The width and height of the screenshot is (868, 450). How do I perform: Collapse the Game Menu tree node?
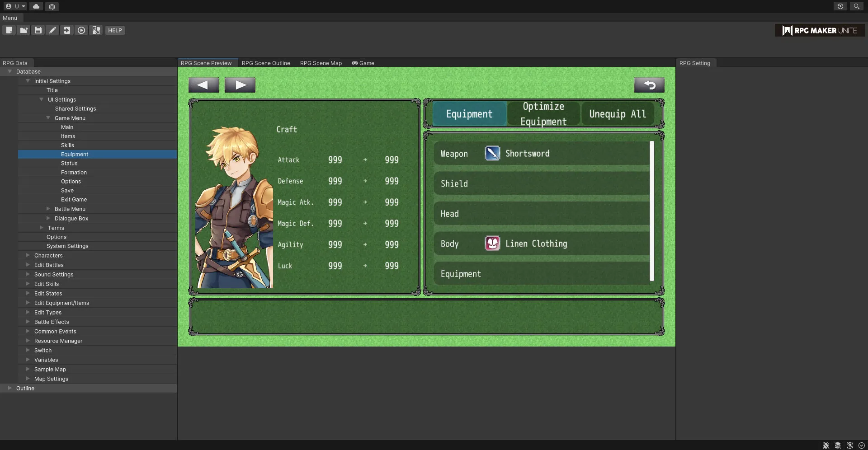point(48,118)
